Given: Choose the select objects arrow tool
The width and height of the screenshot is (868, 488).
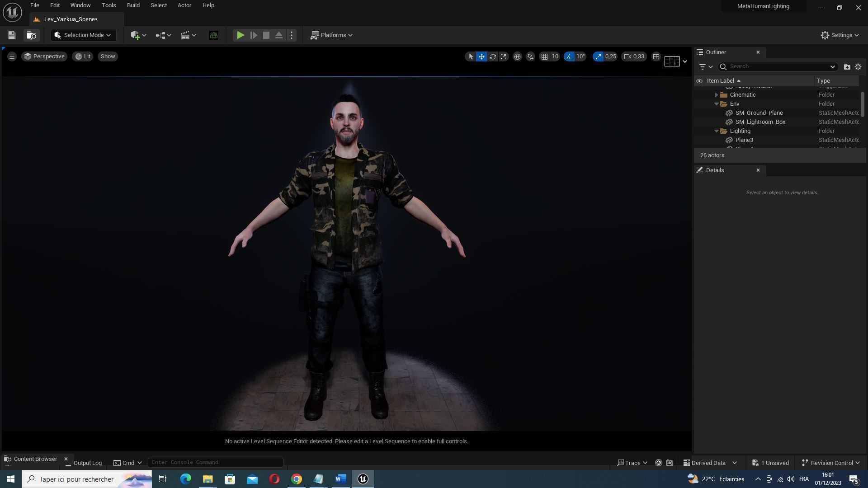Looking at the screenshot, I should pyautogui.click(x=471, y=56).
